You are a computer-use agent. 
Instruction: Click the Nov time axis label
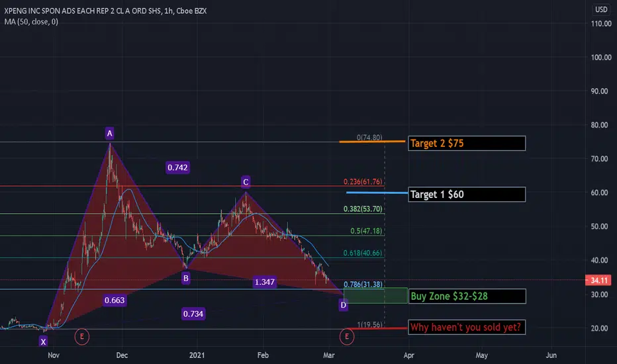click(x=54, y=355)
